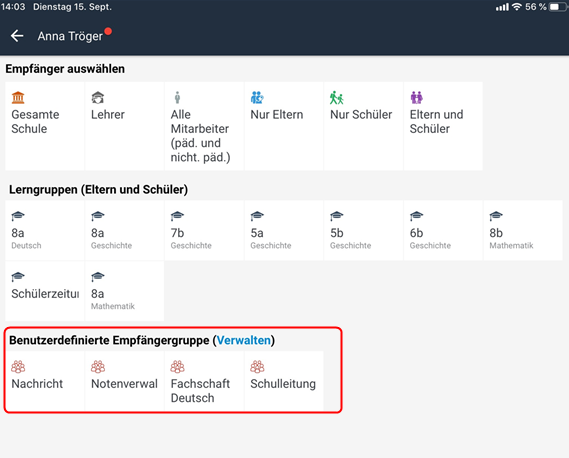Choose the Lehrer recipient icon
Viewport: 569px width, 458px height.
pyautogui.click(x=98, y=98)
